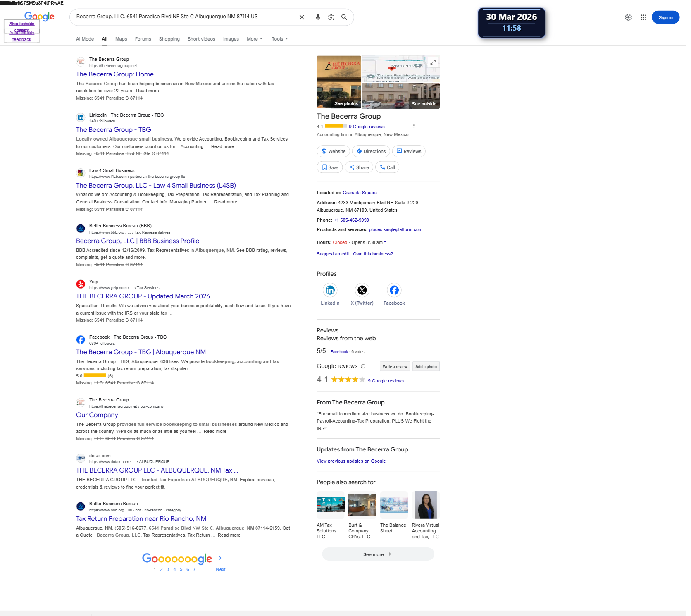Screen dimensions: 691x616
Task: Go to results page 2
Action: click(161, 569)
